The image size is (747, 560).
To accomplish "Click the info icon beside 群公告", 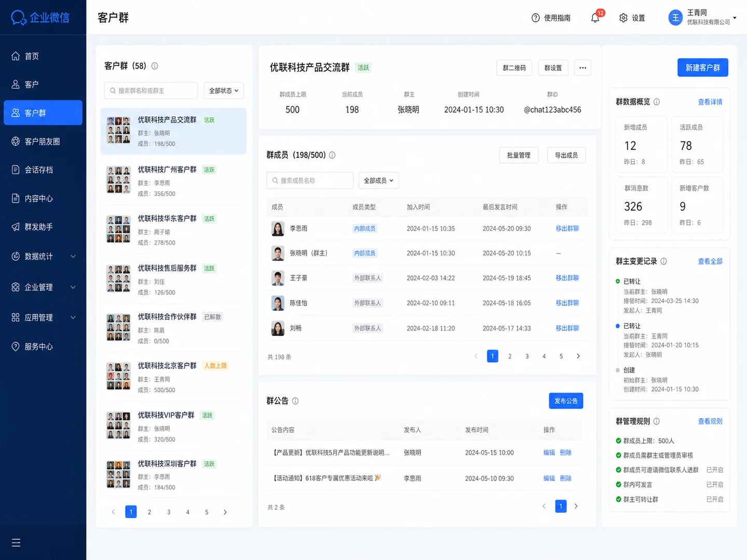I will point(295,401).
